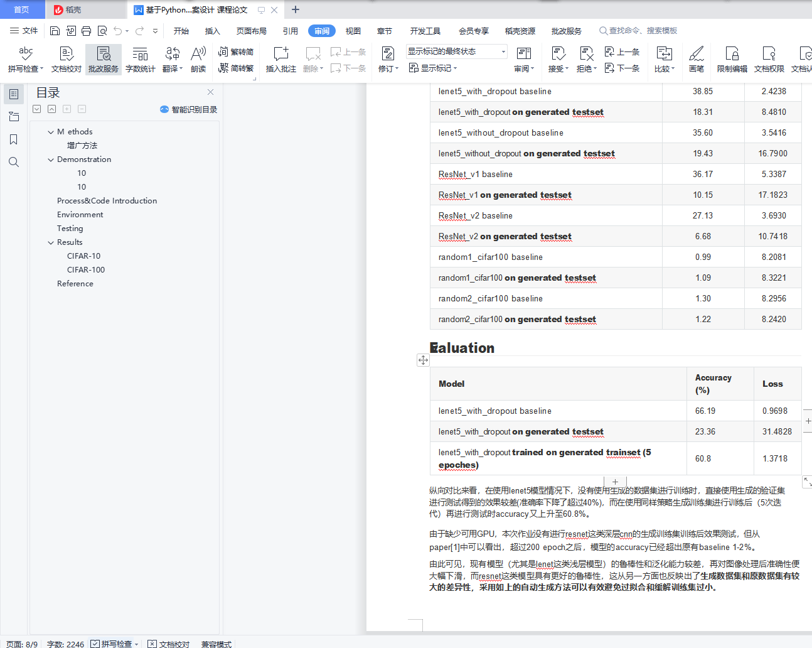Viewport: 812px width, 648px height.
Task: Open Print Preview from the quick access bar
Action: [102, 31]
